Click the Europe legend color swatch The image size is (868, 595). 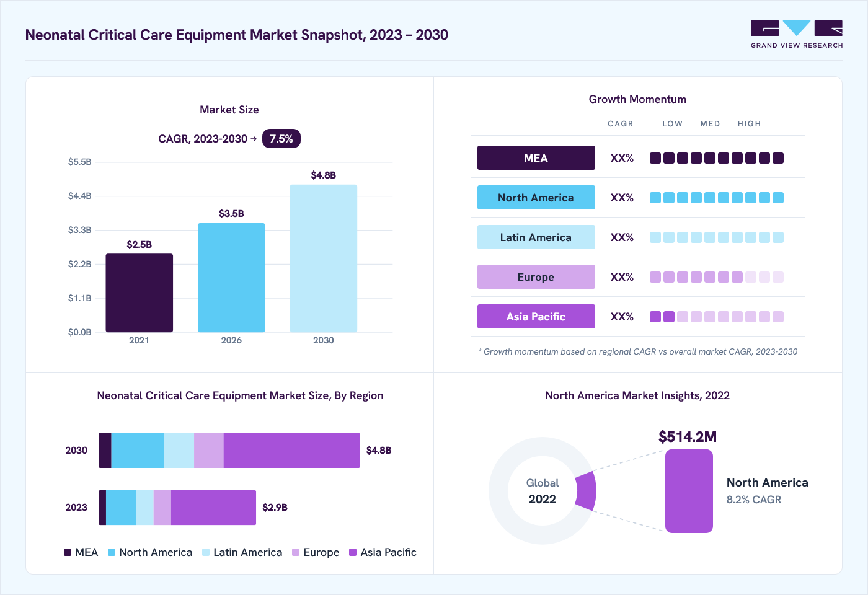tap(296, 552)
